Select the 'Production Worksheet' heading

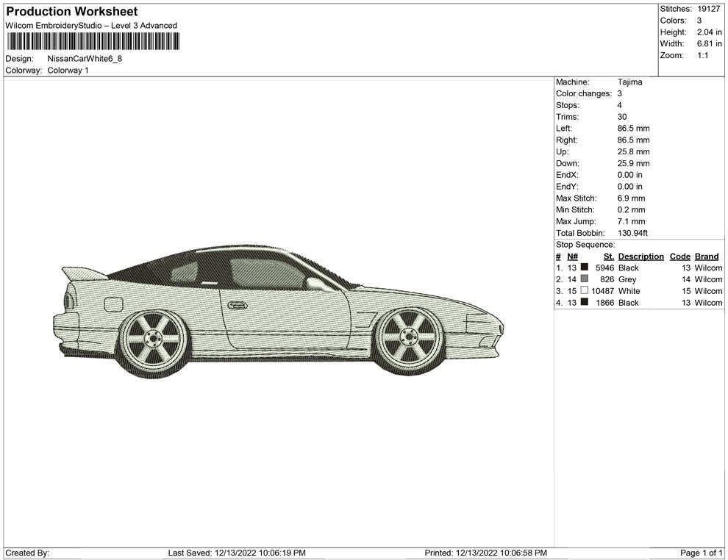coord(72,12)
